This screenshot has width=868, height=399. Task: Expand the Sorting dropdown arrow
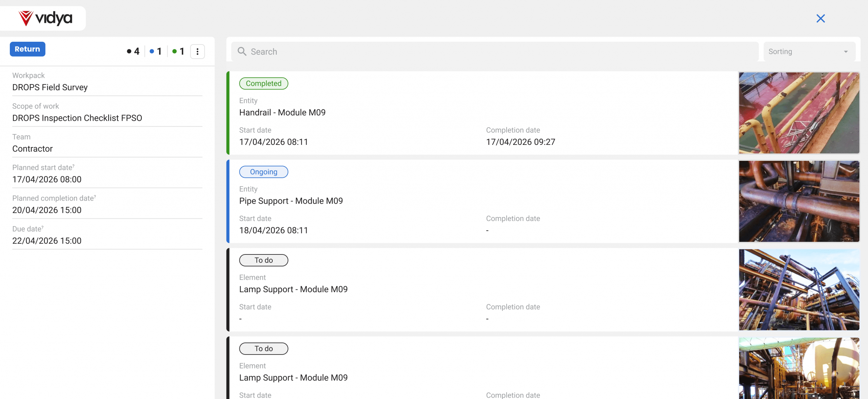846,52
